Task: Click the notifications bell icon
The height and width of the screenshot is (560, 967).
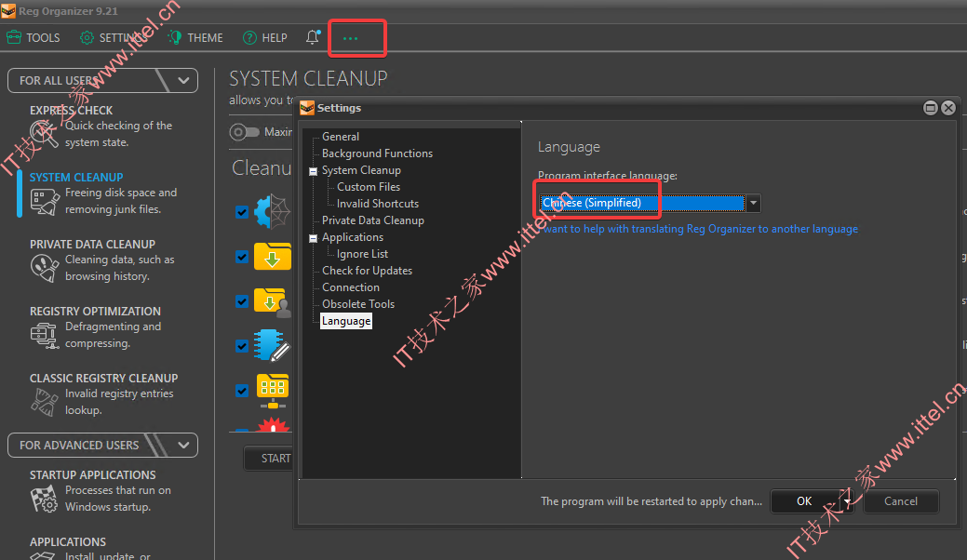Action: [313, 37]
